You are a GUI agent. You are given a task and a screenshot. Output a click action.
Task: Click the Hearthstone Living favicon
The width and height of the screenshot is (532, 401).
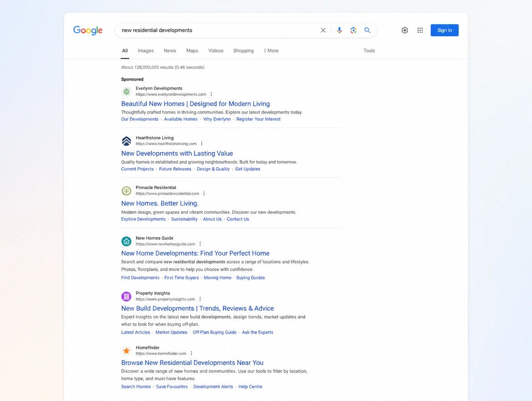coord(127,141)
